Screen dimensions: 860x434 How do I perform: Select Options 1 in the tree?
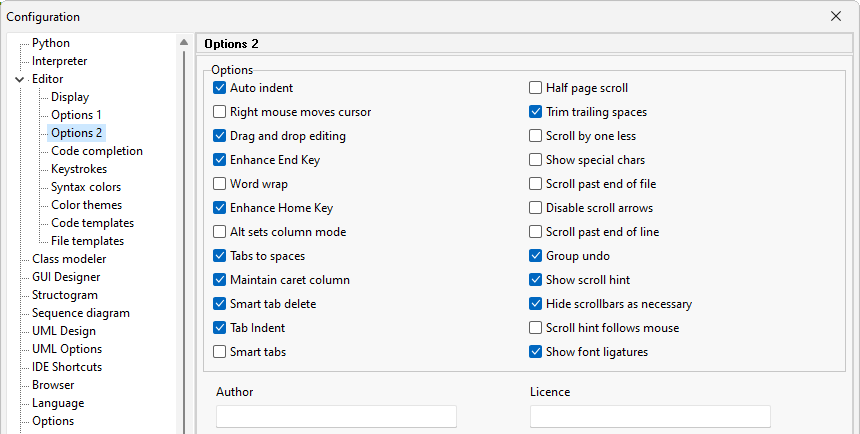point(76,115)
